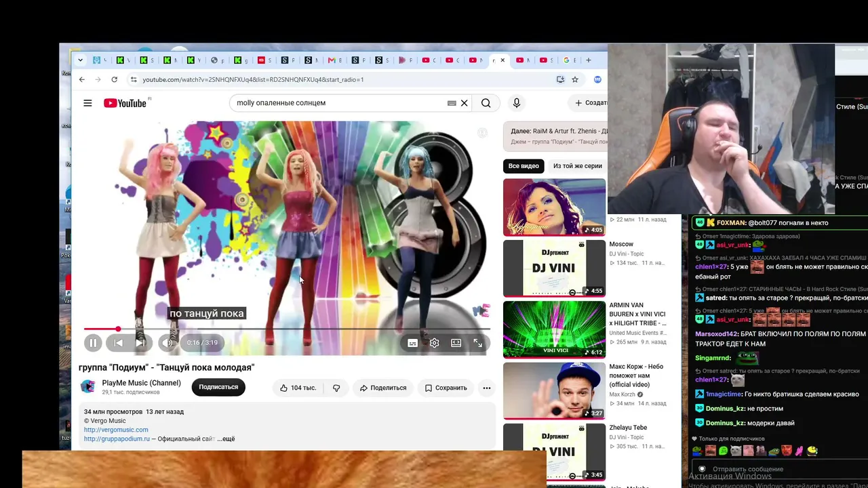Like the video (104 тыс.)
Viewport: 868px width, 488px height.
tap(298, 388)
